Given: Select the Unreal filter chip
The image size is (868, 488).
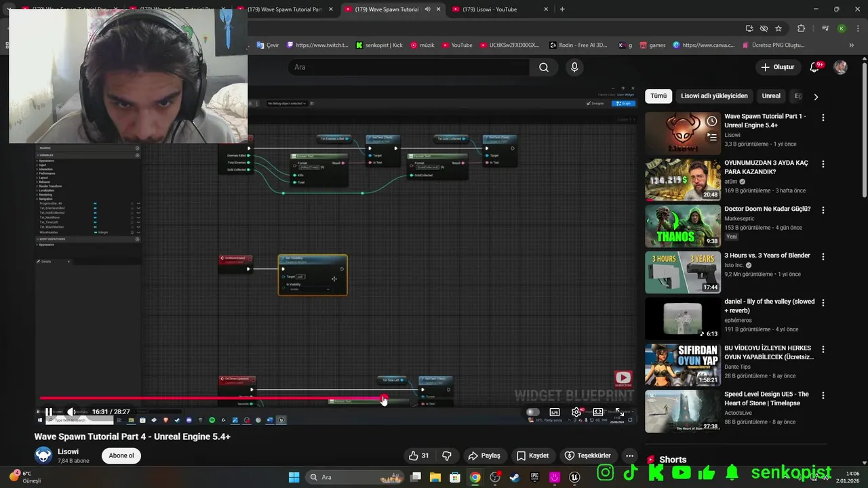Looking at the screenshot, I should coord(771,96).
